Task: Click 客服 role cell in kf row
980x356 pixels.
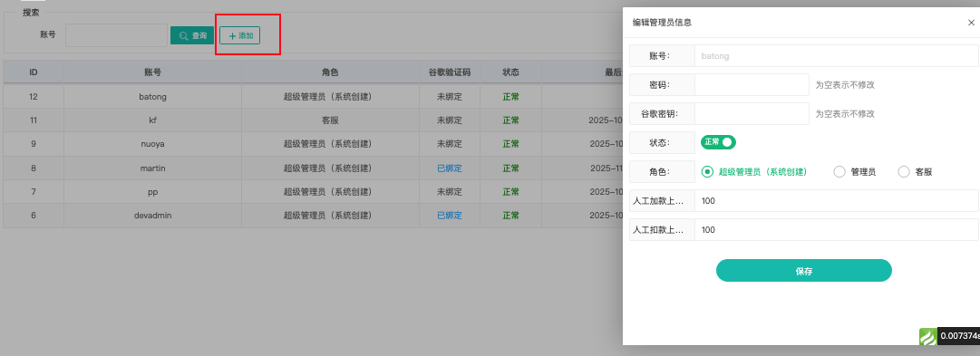Action: 331,120
